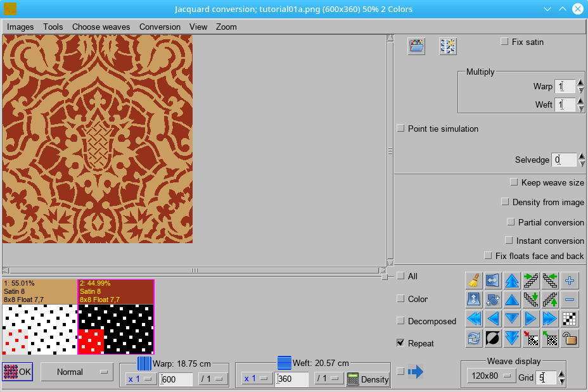This screenshot has width=588, height=392.
Task: Click the blue circular refresh arrows icon
Action: [x=473, y=338]
